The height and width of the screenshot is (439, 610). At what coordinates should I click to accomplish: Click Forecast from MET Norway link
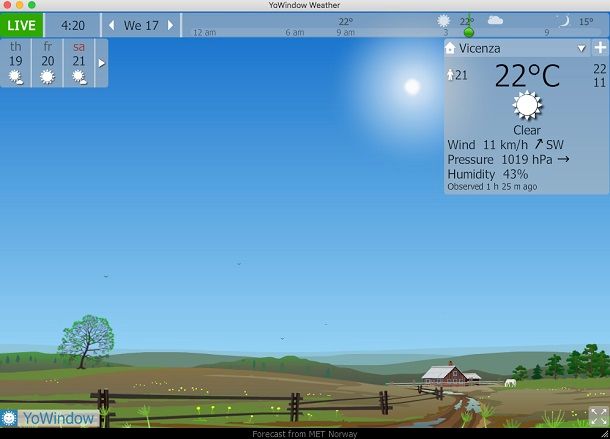tap(305, 434)
